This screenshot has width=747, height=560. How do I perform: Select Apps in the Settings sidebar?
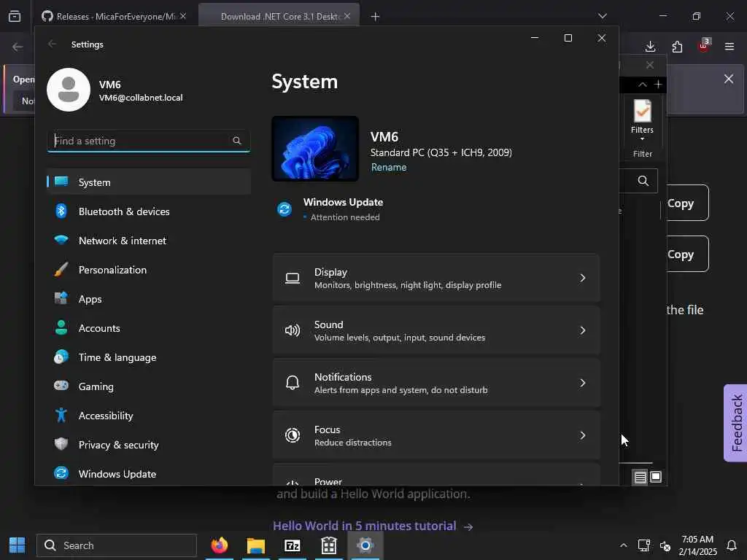coord(149,299)
